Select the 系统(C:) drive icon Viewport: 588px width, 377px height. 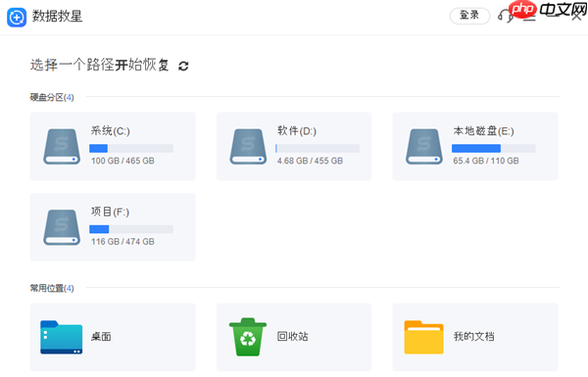[62, 147]
